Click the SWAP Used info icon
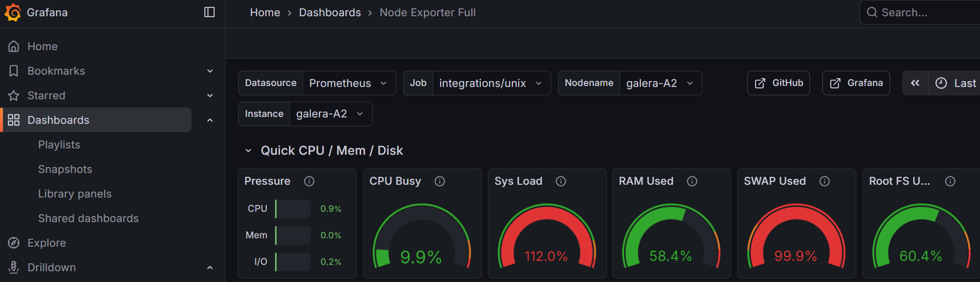 (x=824, y=181)
